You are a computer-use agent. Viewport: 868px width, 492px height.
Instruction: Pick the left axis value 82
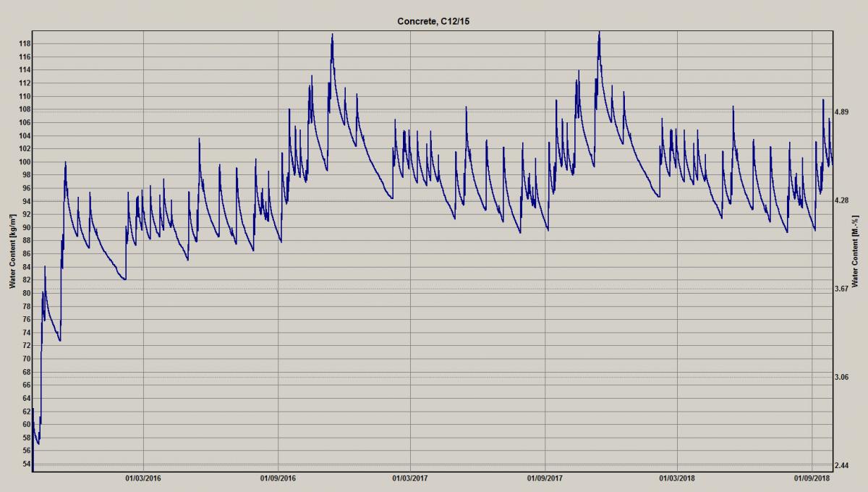(26, 280)
